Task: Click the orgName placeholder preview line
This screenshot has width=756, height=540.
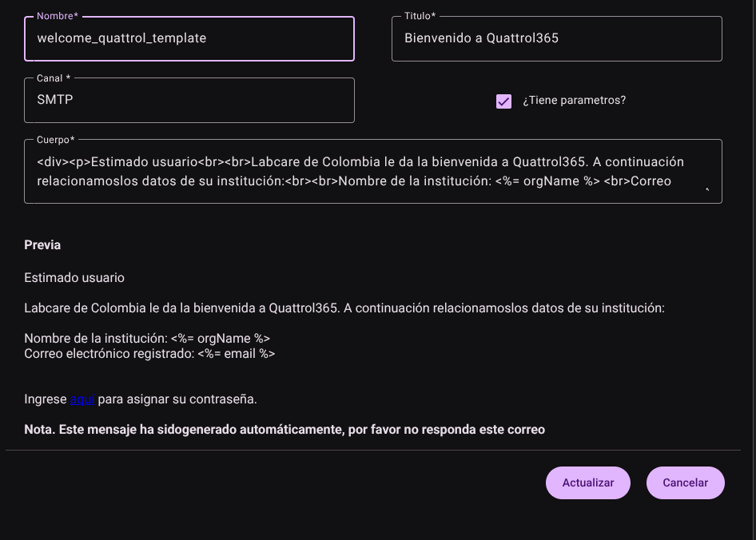Action: tap(147, 339)
